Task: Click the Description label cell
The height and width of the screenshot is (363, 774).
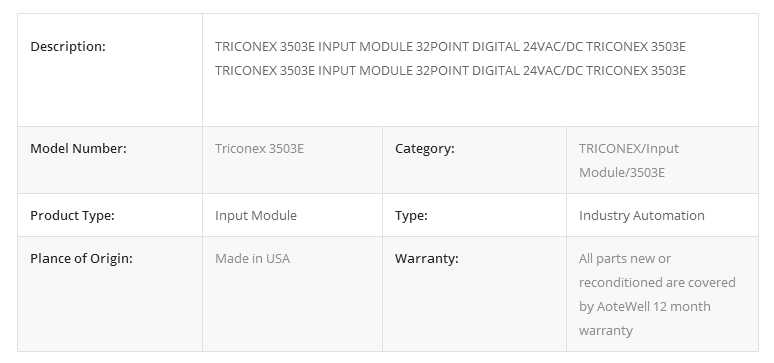Action: (110, 70)
